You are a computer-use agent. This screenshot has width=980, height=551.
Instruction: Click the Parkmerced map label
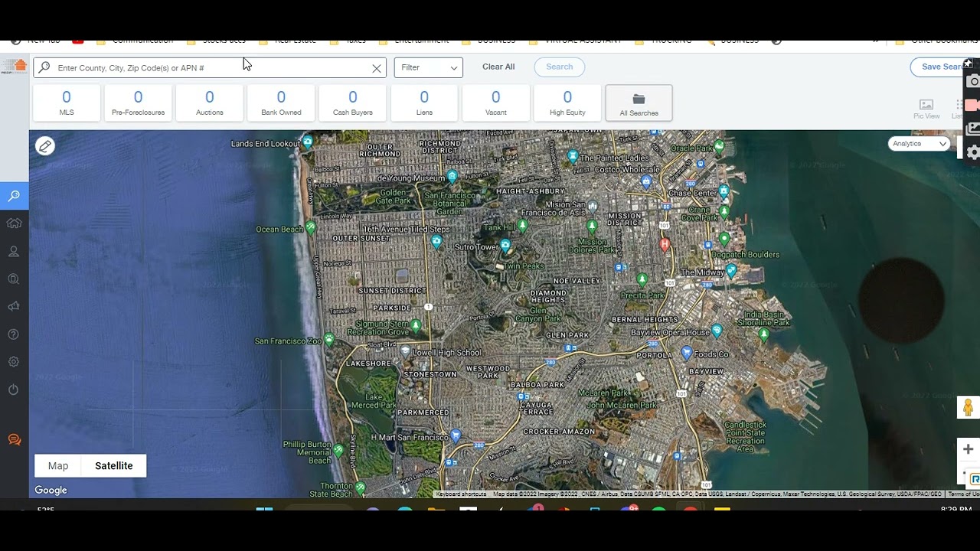[423, 412]
